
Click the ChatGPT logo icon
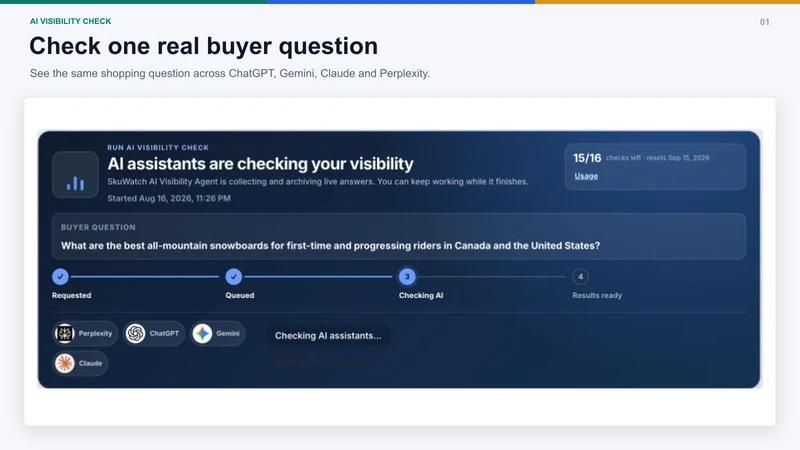[135, 334]
